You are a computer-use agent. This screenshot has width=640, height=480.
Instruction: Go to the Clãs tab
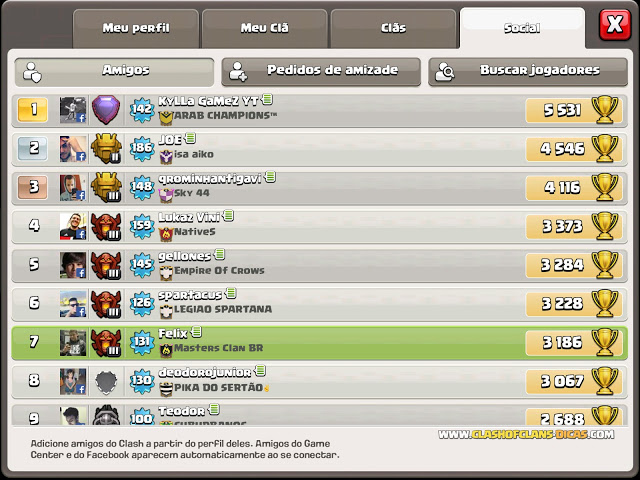(x=393, y=28)
